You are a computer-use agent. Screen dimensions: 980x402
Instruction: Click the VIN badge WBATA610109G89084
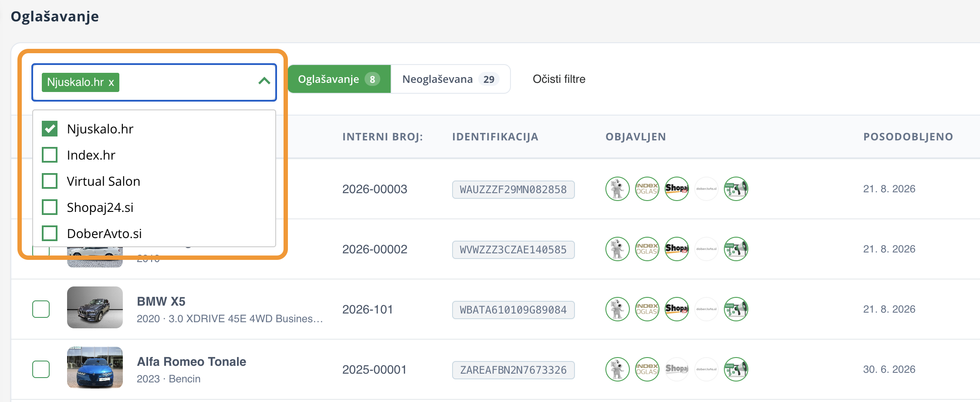(x=514, y=310)
